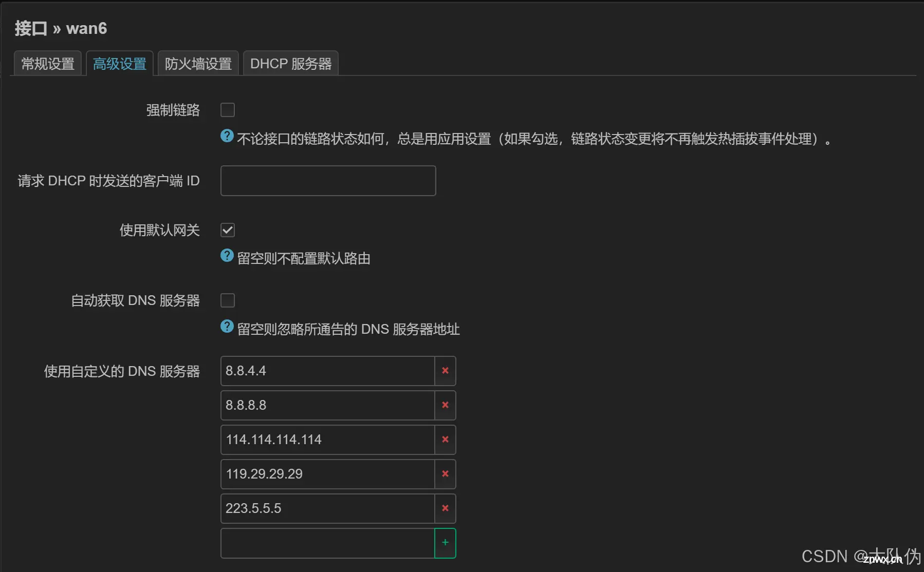Select the 自动获取 DNS 服务器 label
The height and width of the screenshot is (572, 924).
(x=135, y=300)
